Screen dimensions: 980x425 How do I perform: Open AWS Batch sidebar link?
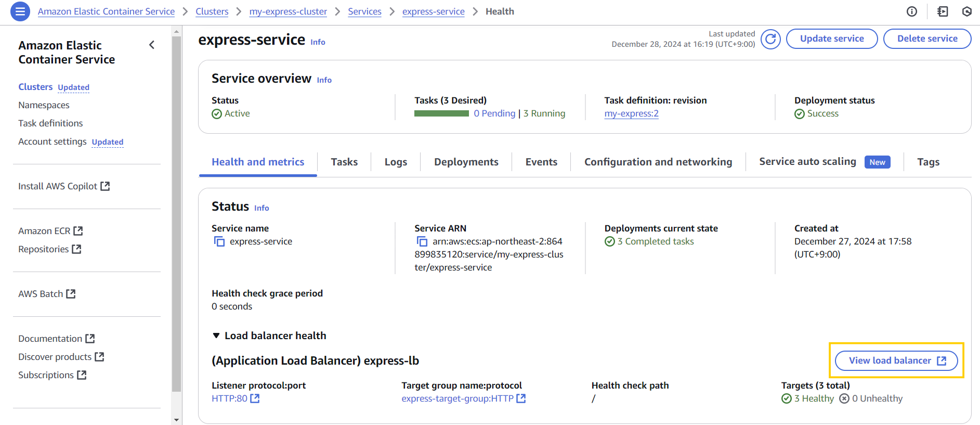point(41,294)
